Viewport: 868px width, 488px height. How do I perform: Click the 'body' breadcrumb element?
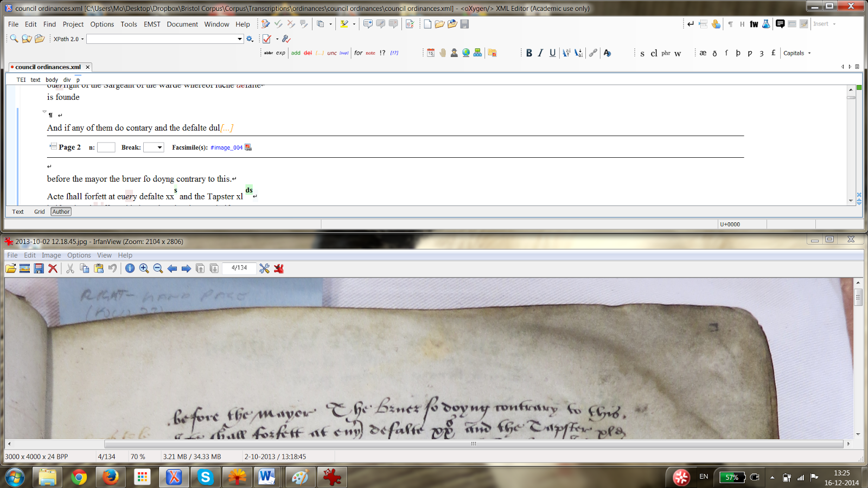coord(52,80)
